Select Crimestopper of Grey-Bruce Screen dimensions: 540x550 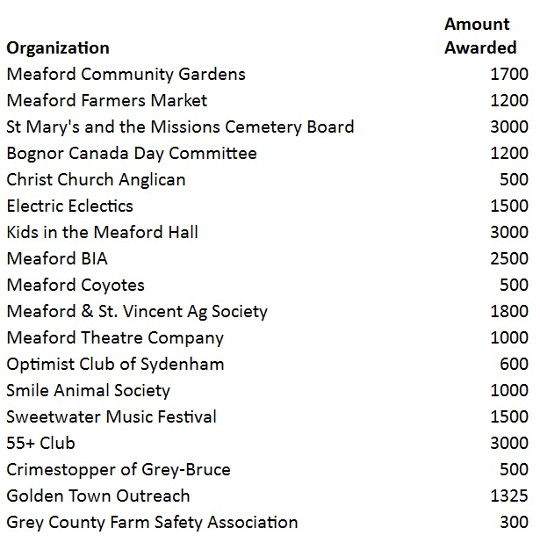coord(119,470)
